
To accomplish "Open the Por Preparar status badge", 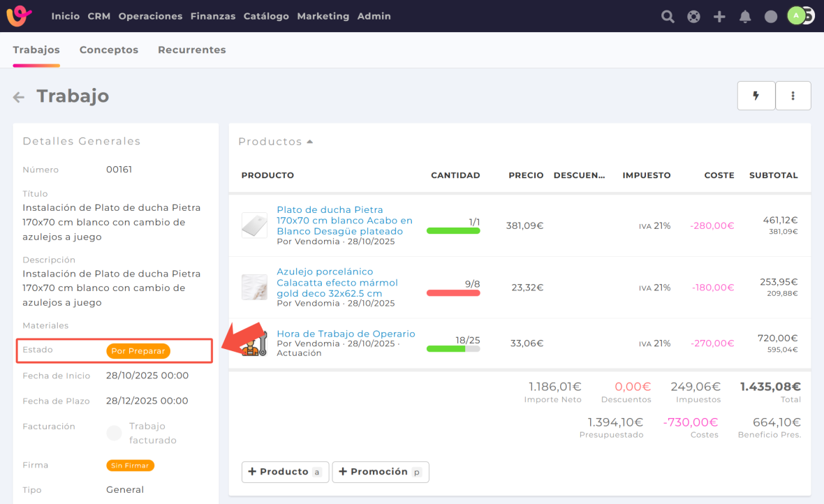I will pos(138,351).
